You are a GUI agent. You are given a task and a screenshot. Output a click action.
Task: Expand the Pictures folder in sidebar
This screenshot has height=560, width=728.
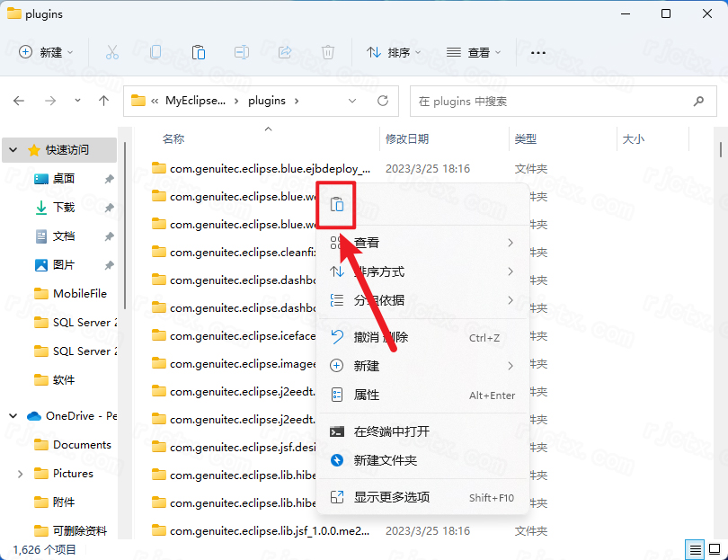pyautogui.click(x=20, y=474)
